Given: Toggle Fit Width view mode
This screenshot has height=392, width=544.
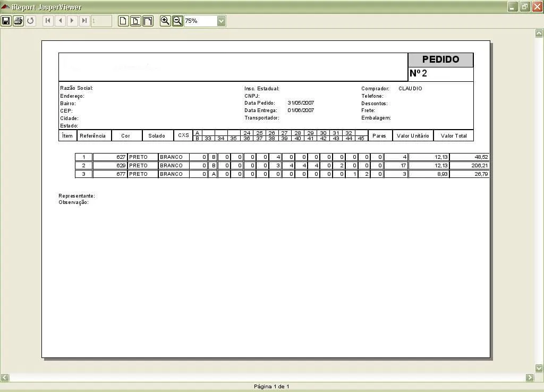Looking at the screenshot, I should [x=148, y=21].
